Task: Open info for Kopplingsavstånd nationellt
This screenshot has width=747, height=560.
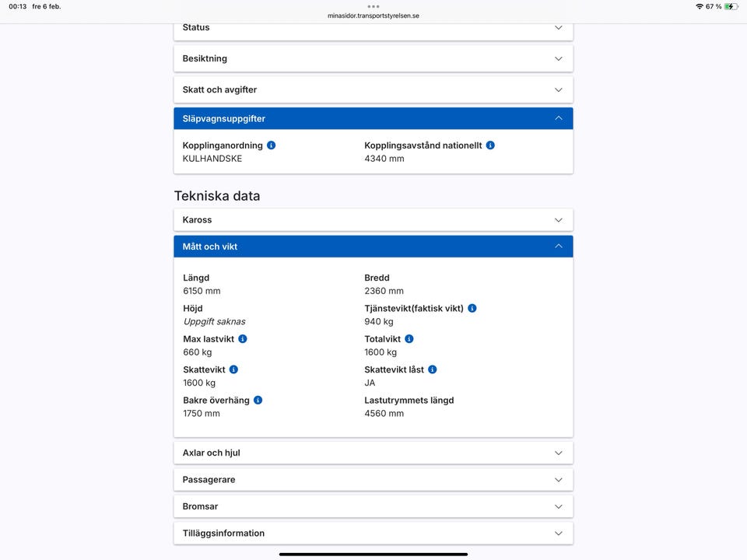Action: (490, 145)
